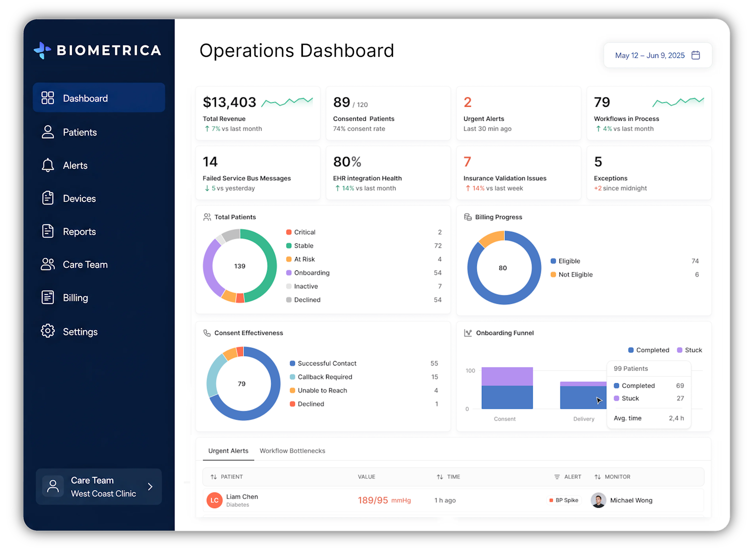Open Liam Chen's patient row

453,500
